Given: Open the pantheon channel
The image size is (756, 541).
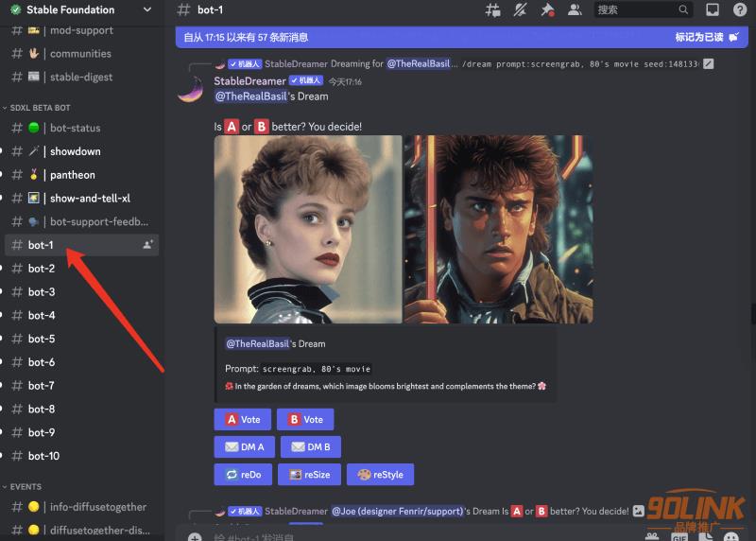Looking at the screenshot, I should click(x=82, y=175).
